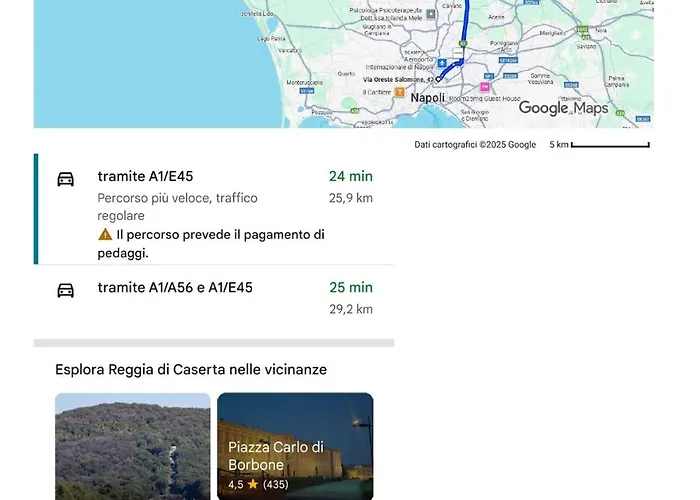Viewport: 700px width, 500px height.
Task: Click the 24 min travel time
Action: pos(351,176)
